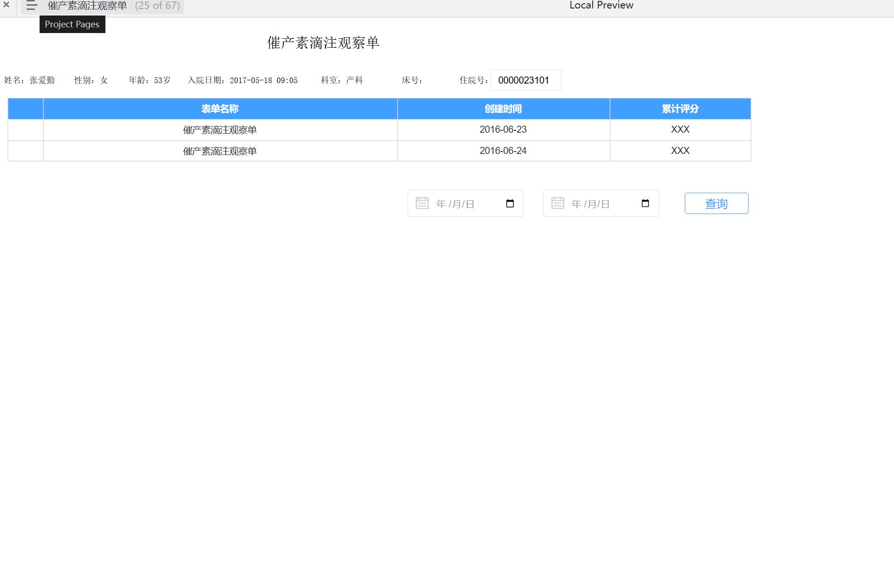
Task: Click the 性别:女 text
Action: click(91, 80)
